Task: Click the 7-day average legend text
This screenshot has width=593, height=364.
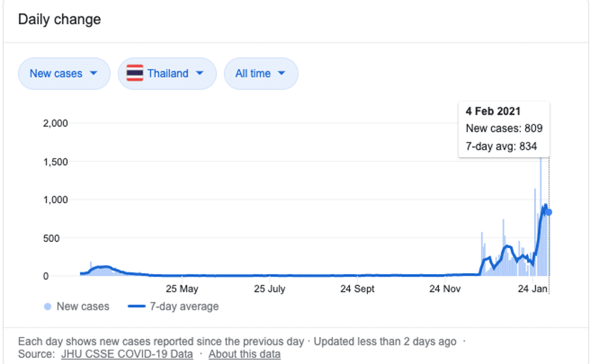Action: [x=184, y=306]
